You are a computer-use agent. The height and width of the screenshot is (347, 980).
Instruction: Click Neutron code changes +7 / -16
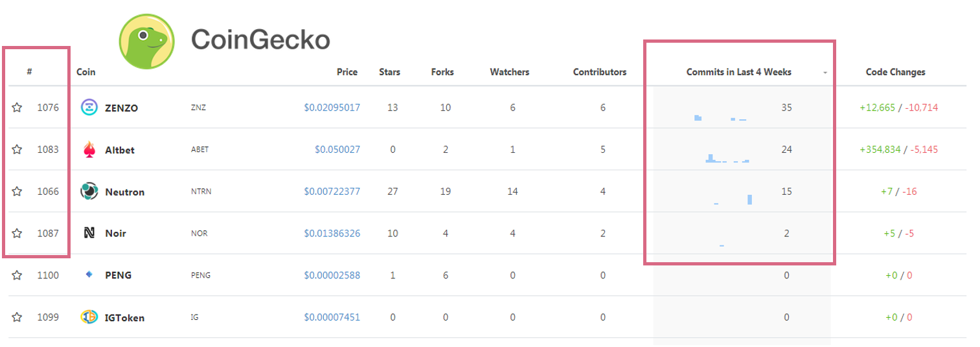[898, 192]
